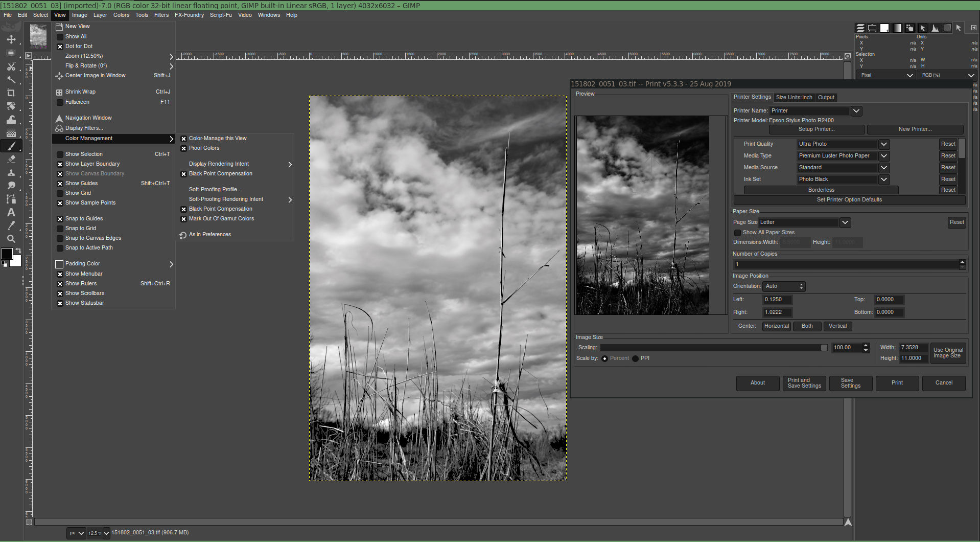Image resolution: width=980 pixels, height=542 pixels.
Task: Select the Move tool in toolbox
Action: coord(11,39)
